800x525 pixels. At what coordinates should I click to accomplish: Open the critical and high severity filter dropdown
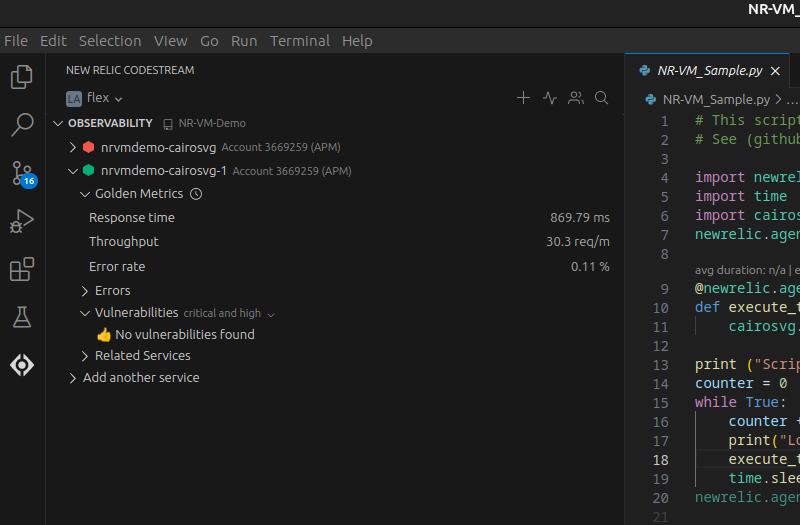coord(229,314)
